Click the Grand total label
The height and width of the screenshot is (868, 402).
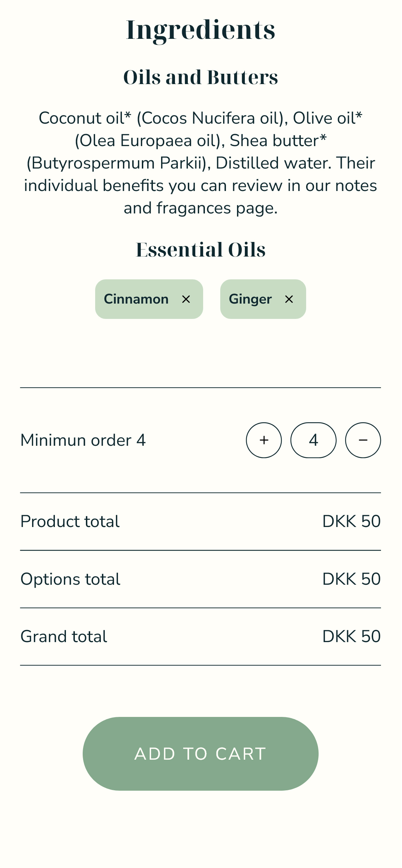point(64,637)
